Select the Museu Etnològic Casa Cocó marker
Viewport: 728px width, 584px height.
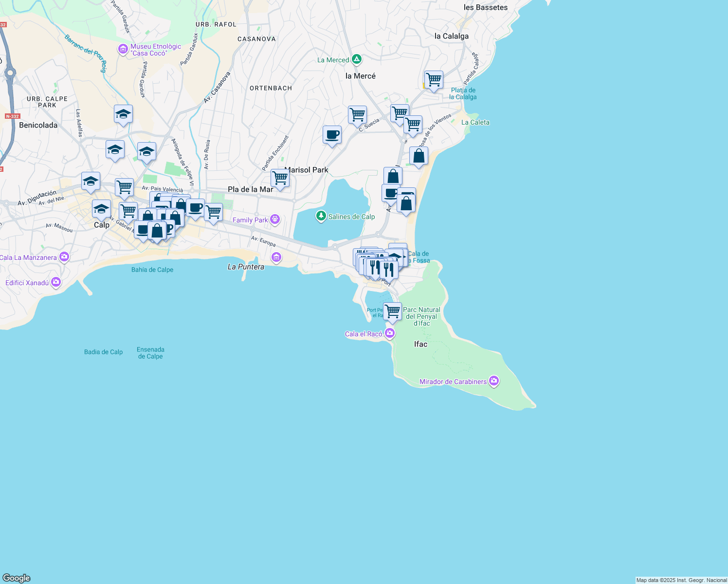(122, 49)
